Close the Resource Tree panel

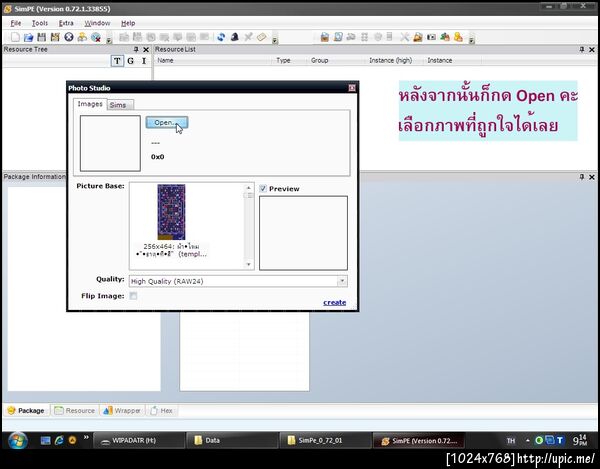pyautogui.click(x=146, y=49)
